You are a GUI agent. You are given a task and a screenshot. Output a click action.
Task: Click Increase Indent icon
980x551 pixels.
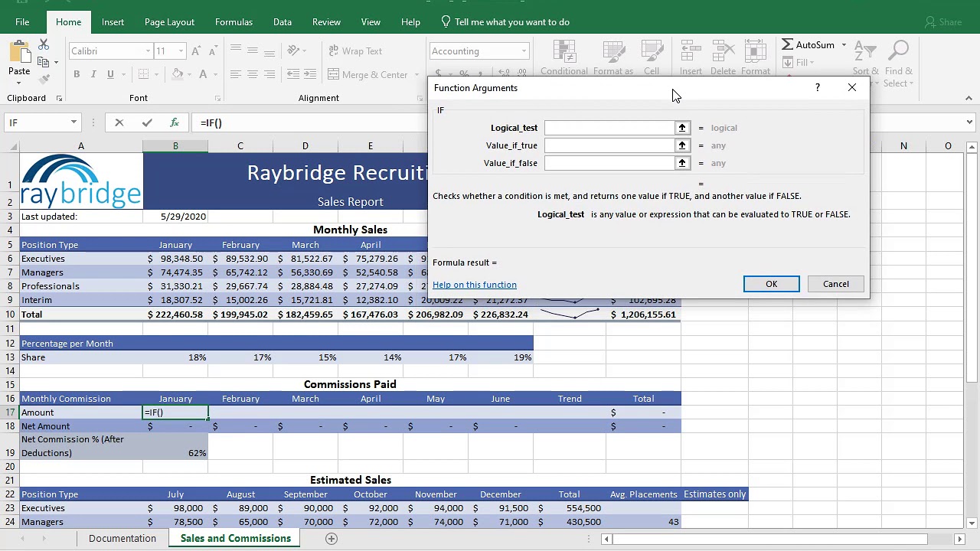click(x=310, y=74)
